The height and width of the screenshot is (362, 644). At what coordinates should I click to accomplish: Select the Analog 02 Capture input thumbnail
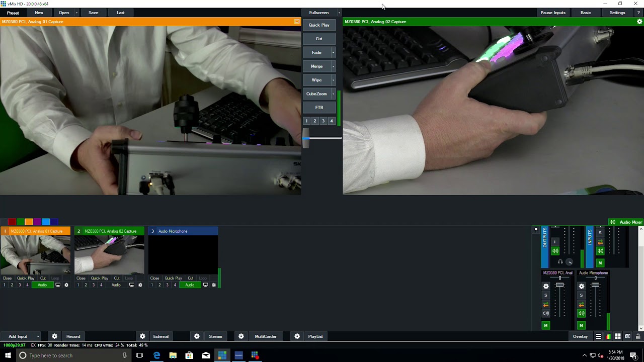tap(109, 255)
